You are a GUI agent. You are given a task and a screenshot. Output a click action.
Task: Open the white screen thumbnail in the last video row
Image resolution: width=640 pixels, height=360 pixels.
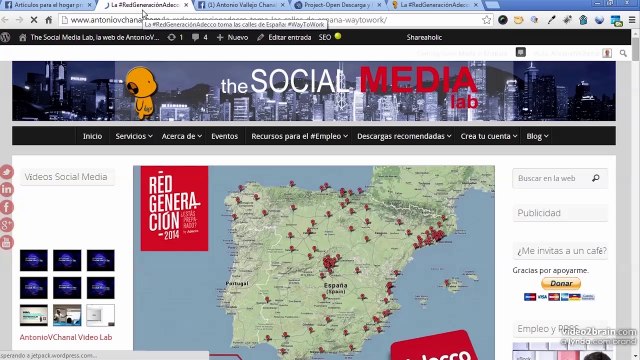coord(100,315)
